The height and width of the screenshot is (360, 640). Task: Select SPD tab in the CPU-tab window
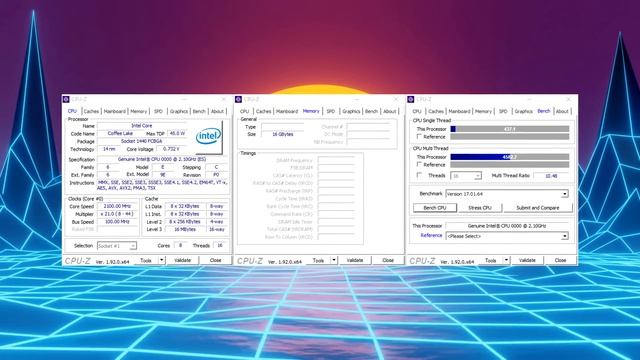pos(158,111)
